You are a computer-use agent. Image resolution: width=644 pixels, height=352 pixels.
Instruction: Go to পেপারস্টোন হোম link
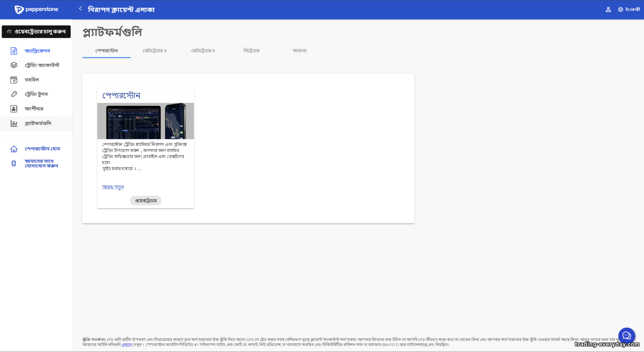[43, 149]
